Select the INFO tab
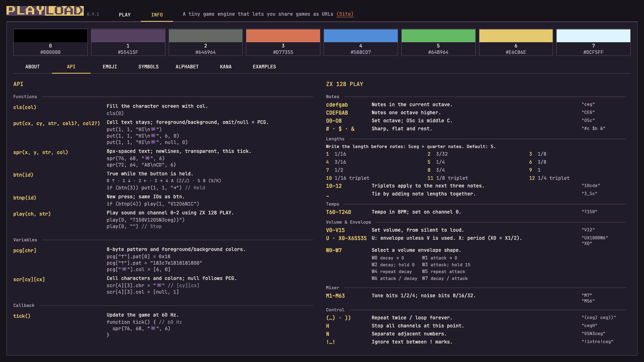 157,15
